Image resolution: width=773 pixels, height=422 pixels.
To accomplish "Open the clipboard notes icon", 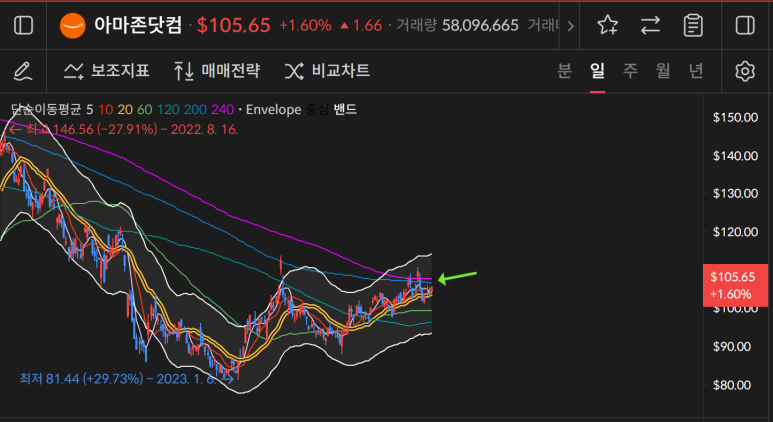I will pos(693,26).
